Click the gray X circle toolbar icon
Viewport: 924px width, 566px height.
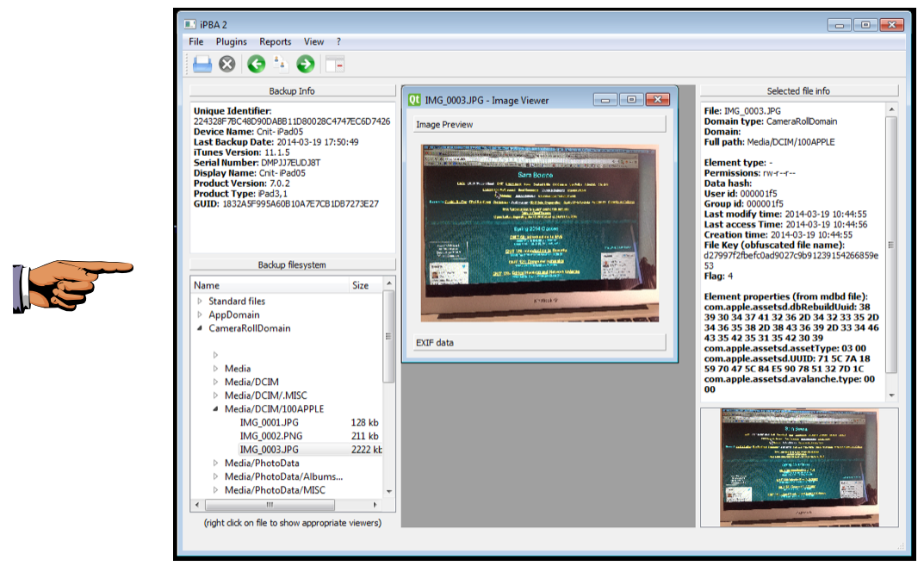click(226, 64)
